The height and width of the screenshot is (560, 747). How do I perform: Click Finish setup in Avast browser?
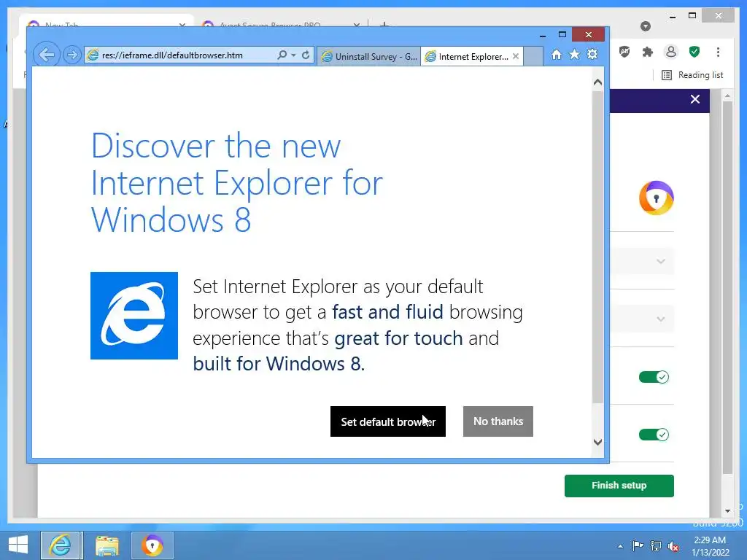[x=619, y=486]
